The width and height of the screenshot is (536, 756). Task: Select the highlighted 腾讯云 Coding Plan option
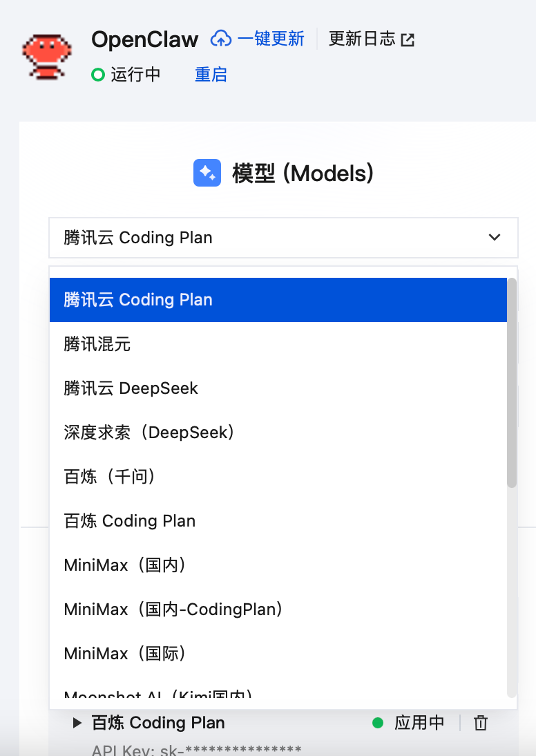point(276,300)
